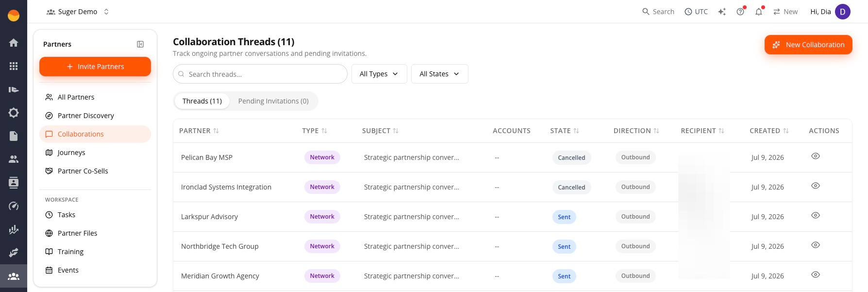868x292 pixels.
Task: Click the Larkspur Advisory partner name
Action: click(x=209, y=217)
